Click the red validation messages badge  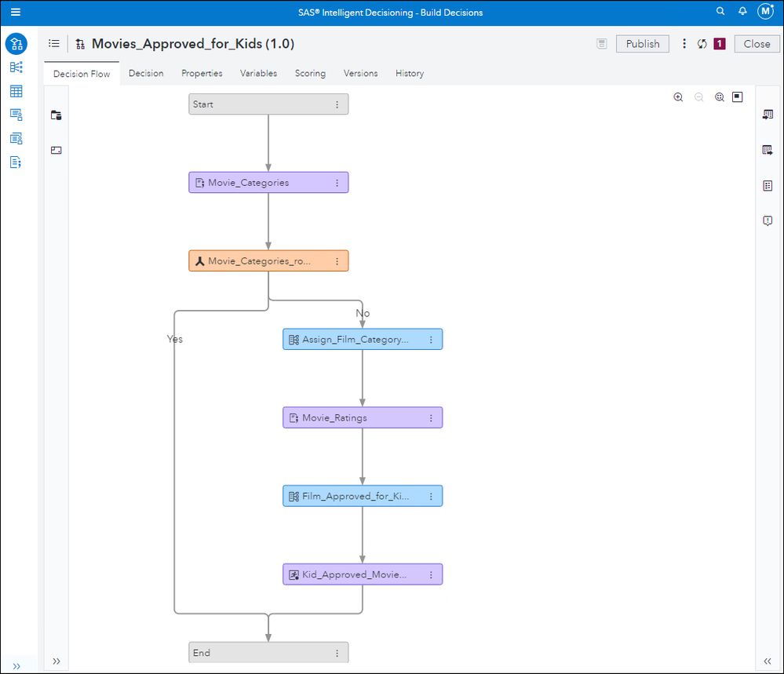pyautogui.click(x=720, y=44)
